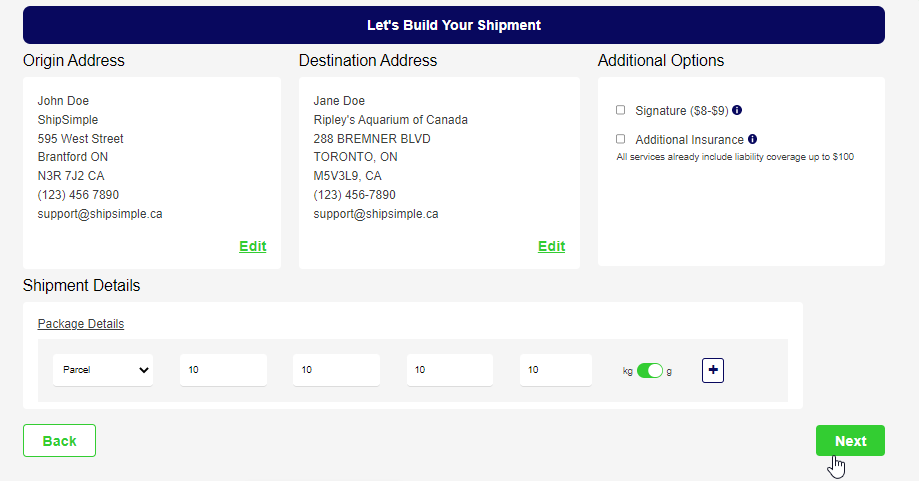
Task: Click the Shipment Details heading
Action: 81,285
